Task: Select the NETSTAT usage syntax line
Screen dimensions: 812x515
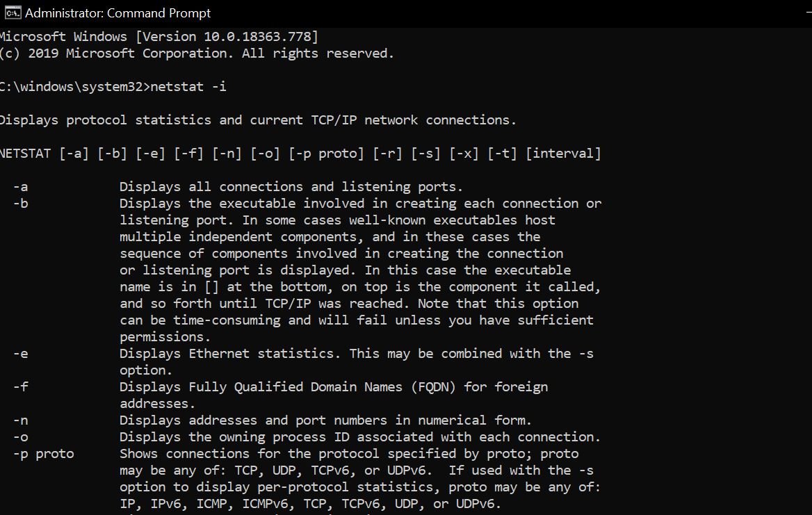Action: pos(300,153)
